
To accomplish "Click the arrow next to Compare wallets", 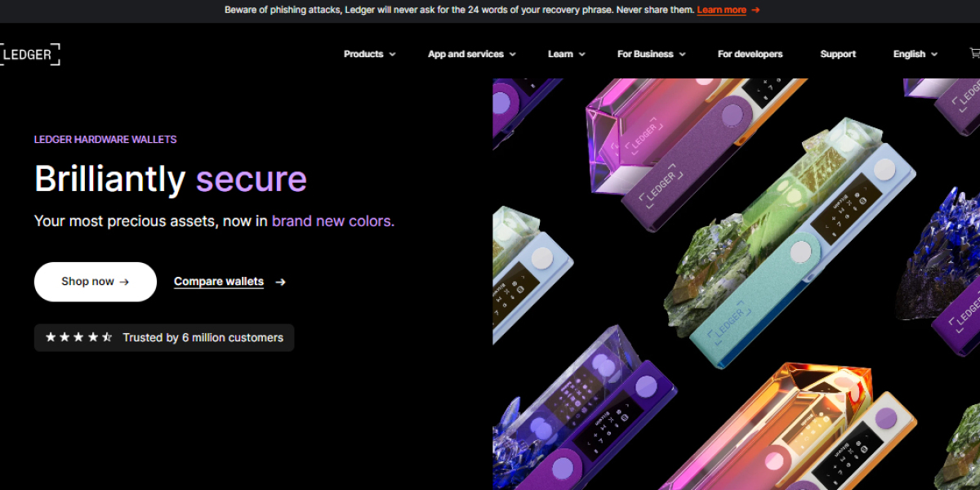I will coord(280,282).
